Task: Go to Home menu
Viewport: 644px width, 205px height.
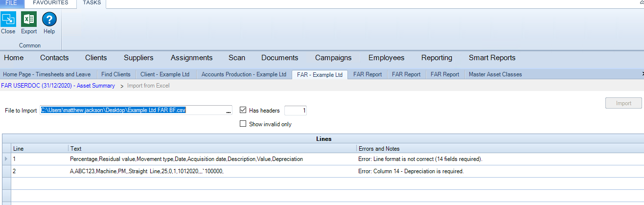Action: 14,58
